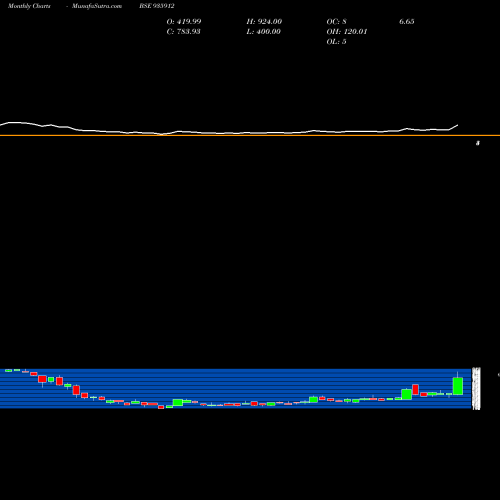Click the OH: 120.01 value

(347, 32)
